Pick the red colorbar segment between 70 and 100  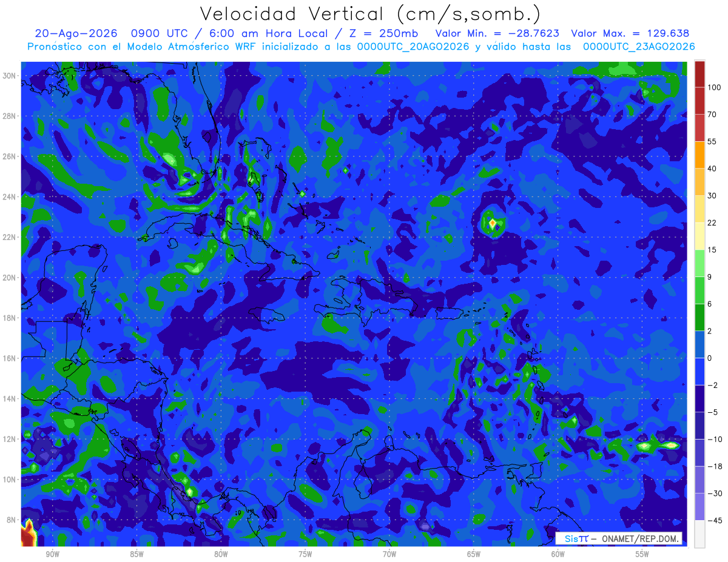click(699, 101)
